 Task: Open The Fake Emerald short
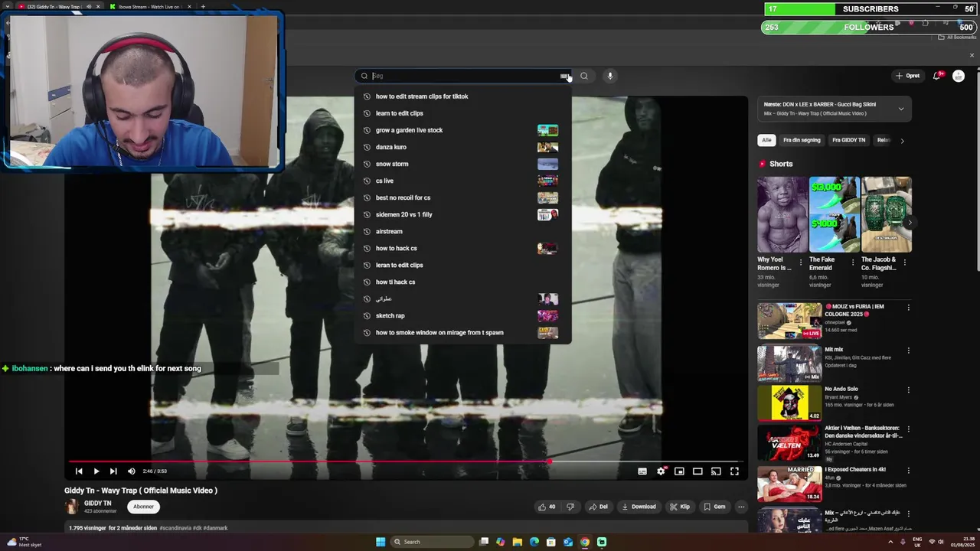tap(835, 214)
